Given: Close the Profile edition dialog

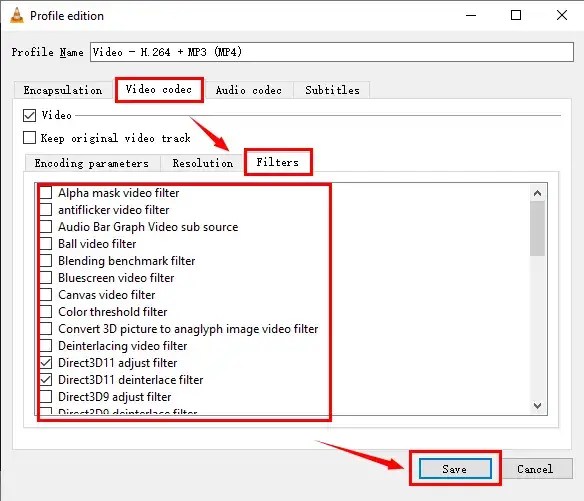Looking at the screenshot, I should (562, 15).
